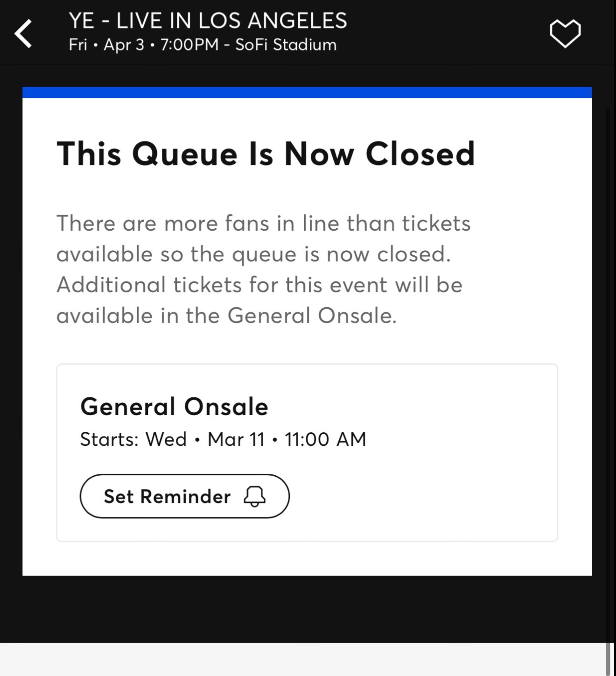This screenshot has height=676, width=616.
Task: Click the 11:00 AM onsale start time
Action: pyautogui.click(x=325, y=439)
